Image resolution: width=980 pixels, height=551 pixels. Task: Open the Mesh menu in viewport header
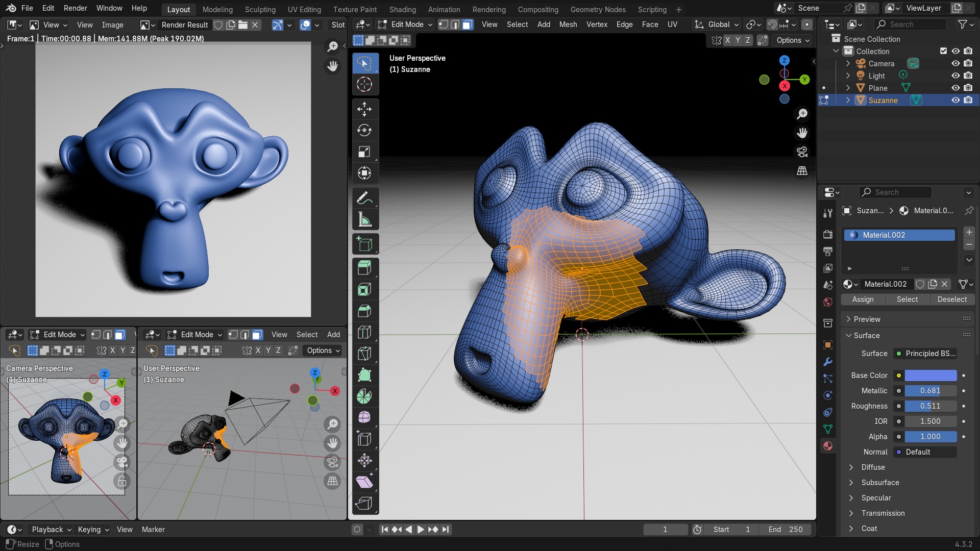click(568, 24)
